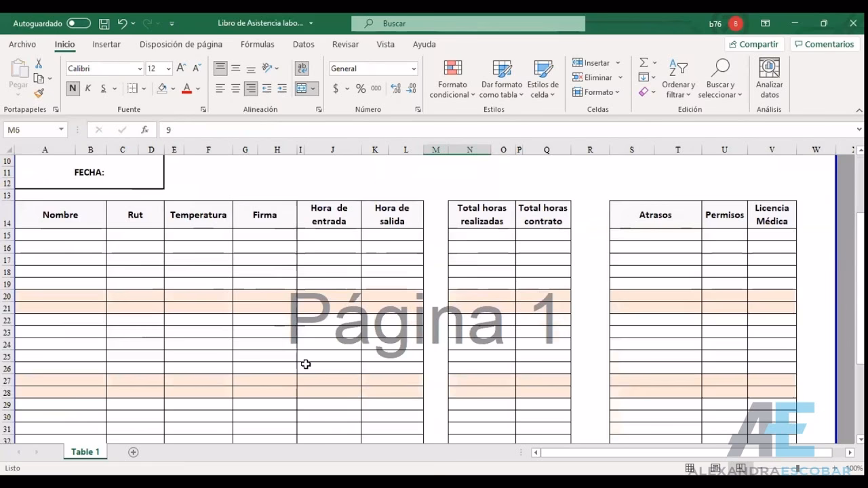Toggle the Autoguardado switch
This screenshot has width=868, height=488.
point(79,24)
